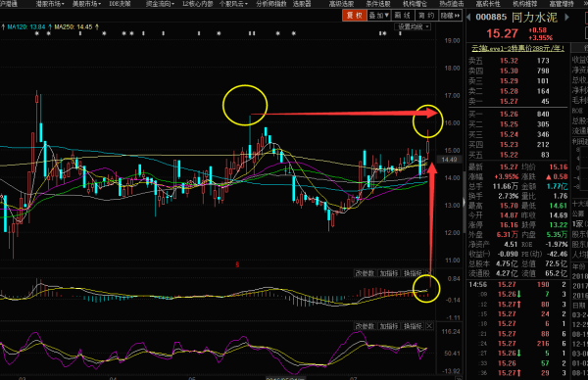588x380 pixels.
Task: Click the red S marker on the chart
Action: tap(237, 264)
